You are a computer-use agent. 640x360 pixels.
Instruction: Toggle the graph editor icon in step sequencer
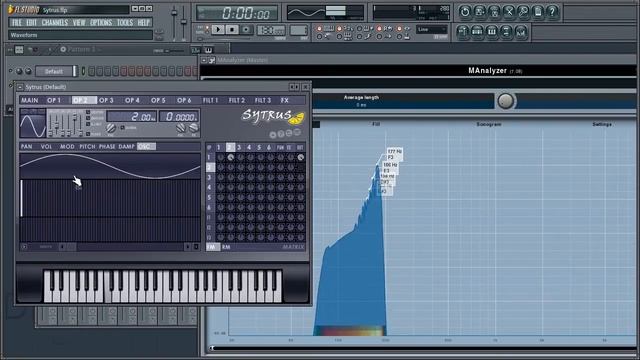pos(196,50)
